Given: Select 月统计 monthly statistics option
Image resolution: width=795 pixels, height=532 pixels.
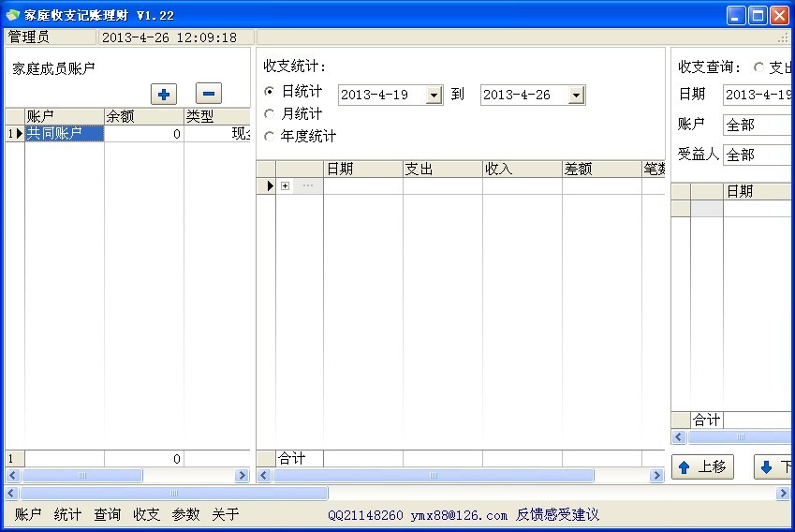Looking at the screenshot, I should [270, 114].
